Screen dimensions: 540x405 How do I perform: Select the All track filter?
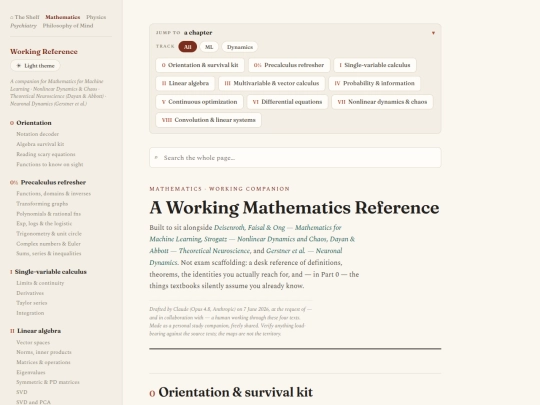point(188,47)
